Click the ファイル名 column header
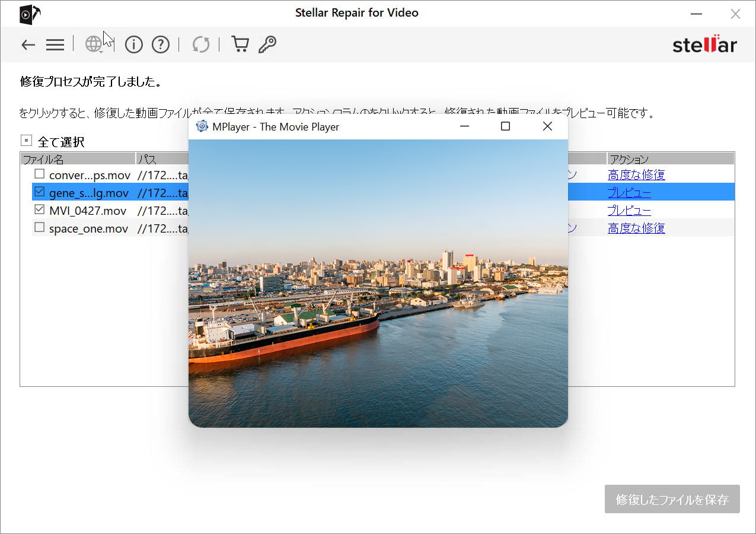This screenshot has width=756, height=534. click(x=77, y=159)
